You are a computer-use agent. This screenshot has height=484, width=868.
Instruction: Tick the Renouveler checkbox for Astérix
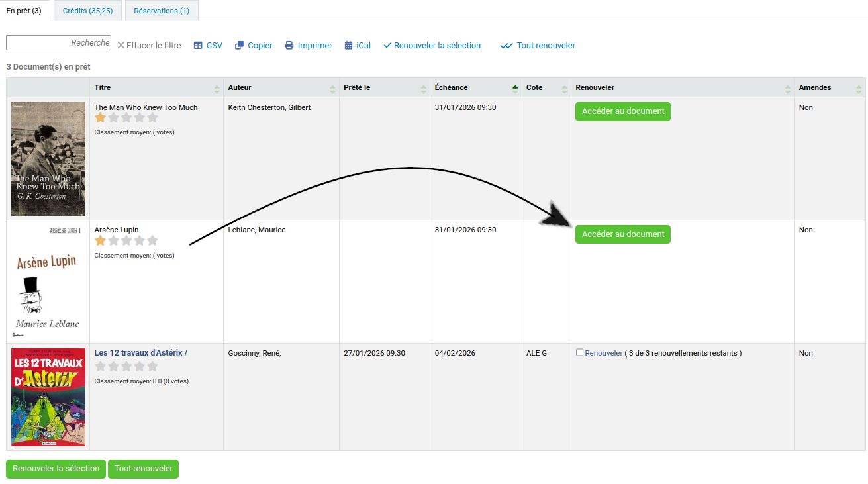(579, 353)
